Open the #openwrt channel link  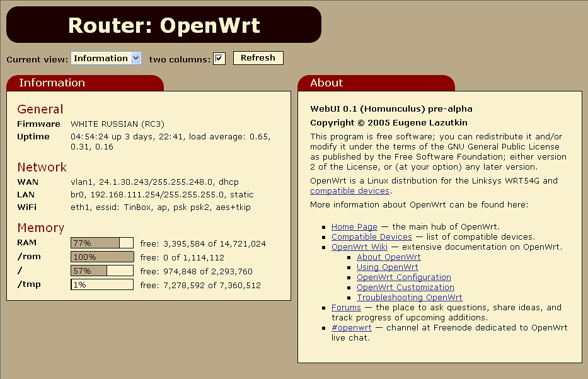(352, 328)
